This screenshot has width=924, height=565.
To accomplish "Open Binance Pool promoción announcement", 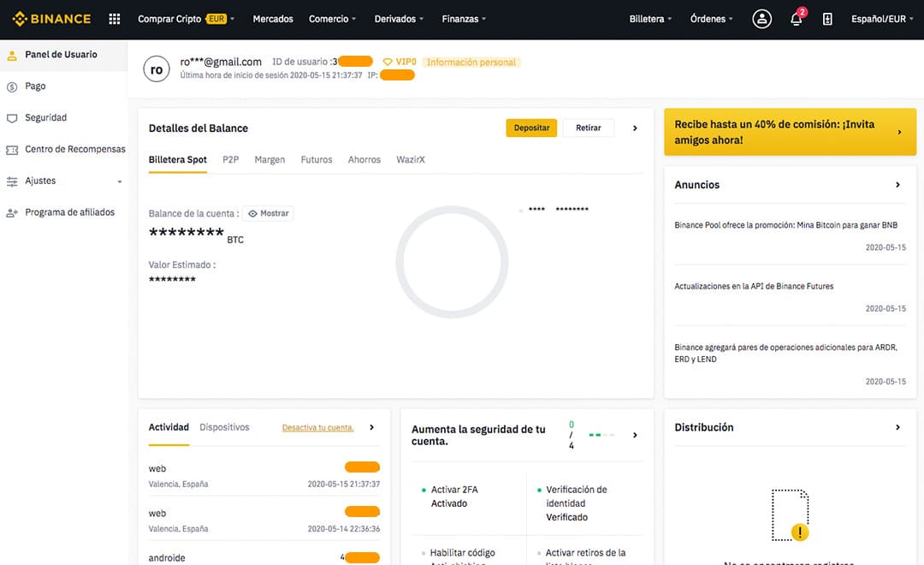I will click(x=785, y=225).
